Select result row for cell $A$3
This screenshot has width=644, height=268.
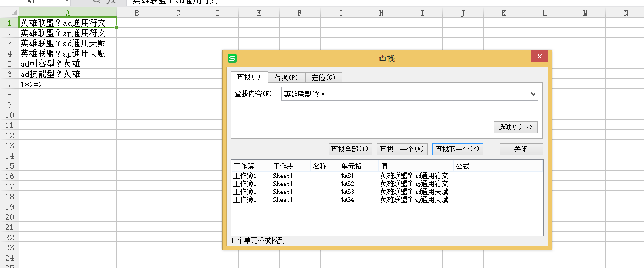pos(387,192)
